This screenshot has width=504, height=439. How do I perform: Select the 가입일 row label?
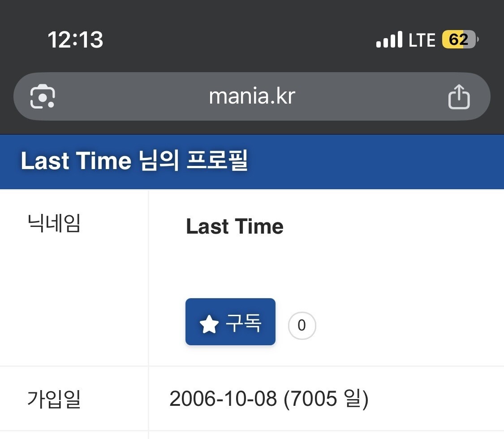54,399
